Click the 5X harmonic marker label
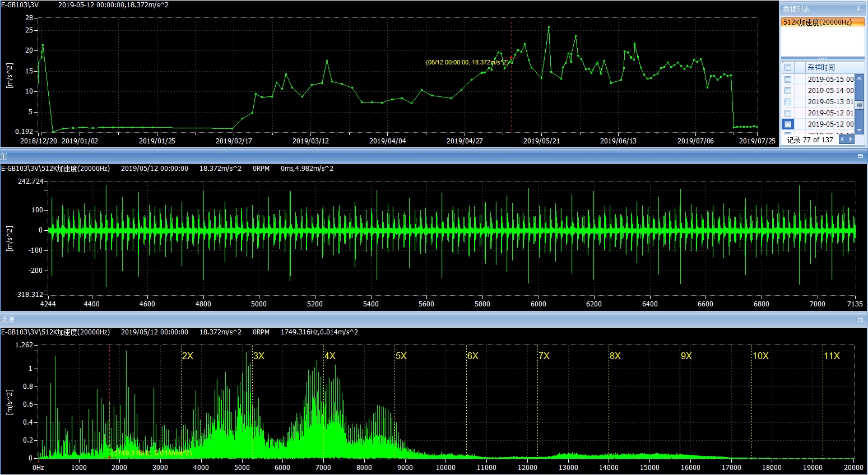The height and width of the screenshot is (475, 868). [401, 356]
